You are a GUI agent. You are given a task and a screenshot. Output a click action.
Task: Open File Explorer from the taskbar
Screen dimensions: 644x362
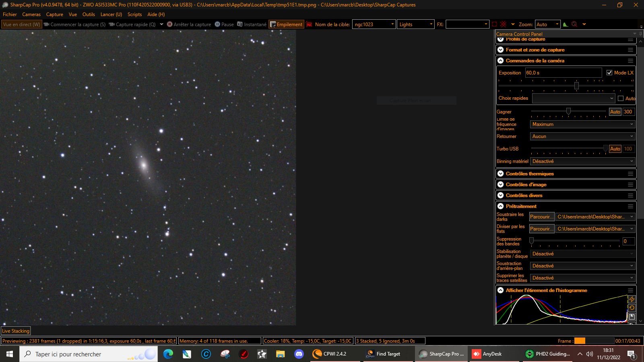pyautogui.click(x=280, y=354)
